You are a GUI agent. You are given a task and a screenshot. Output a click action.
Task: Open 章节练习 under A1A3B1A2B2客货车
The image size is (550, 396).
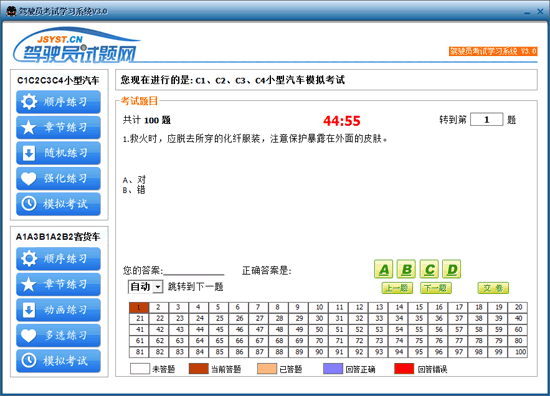point(58,284)
